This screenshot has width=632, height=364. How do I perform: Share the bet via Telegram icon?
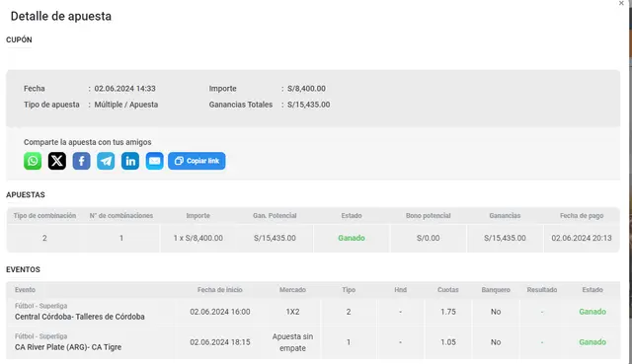(x=106, y=161)
